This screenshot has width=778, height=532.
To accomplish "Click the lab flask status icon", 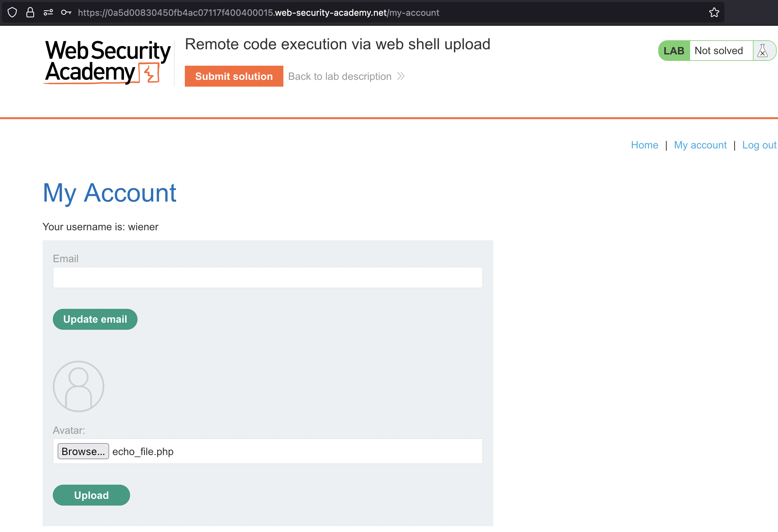I will 763,51.
